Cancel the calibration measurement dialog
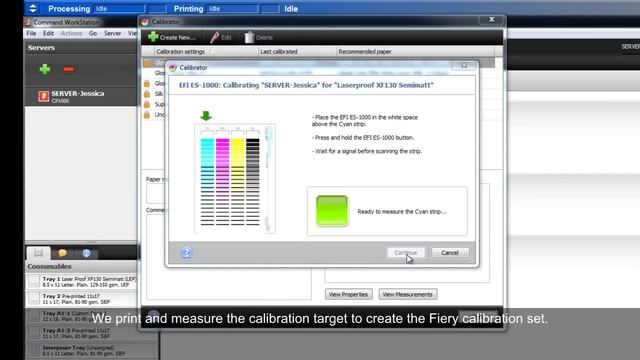Screen dimensions: 640x360 click(450, 253)
